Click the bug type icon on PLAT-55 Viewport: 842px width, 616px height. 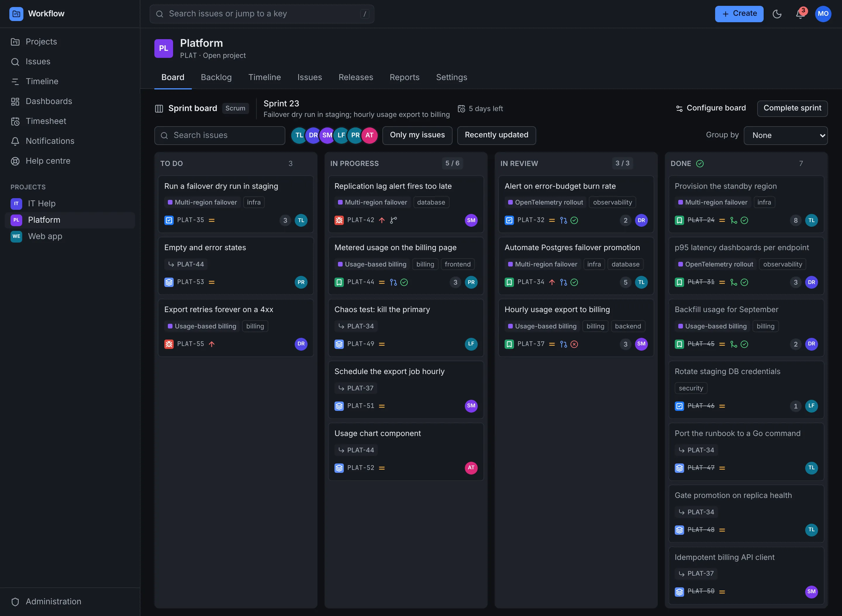point(169,344)
